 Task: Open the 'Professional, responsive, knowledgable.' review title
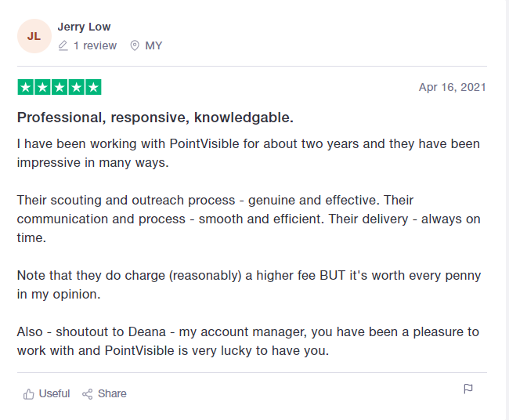click(x=155, y=118)
